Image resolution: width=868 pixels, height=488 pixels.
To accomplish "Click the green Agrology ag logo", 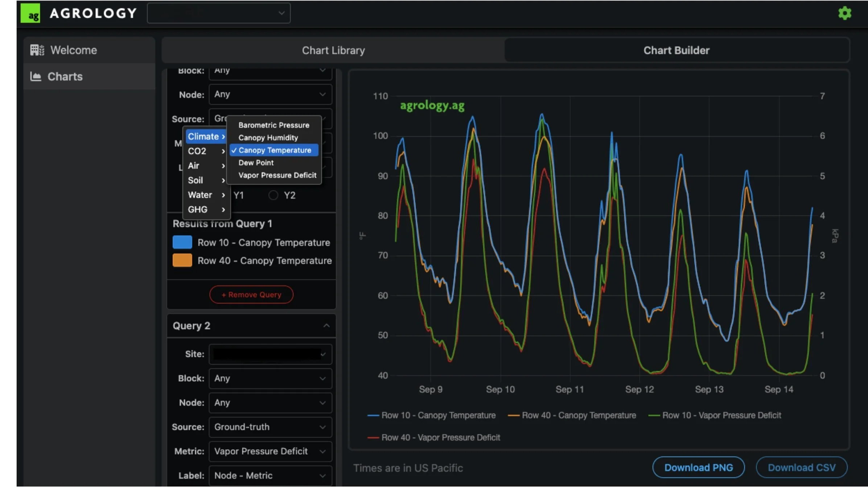I will (30, 13).
